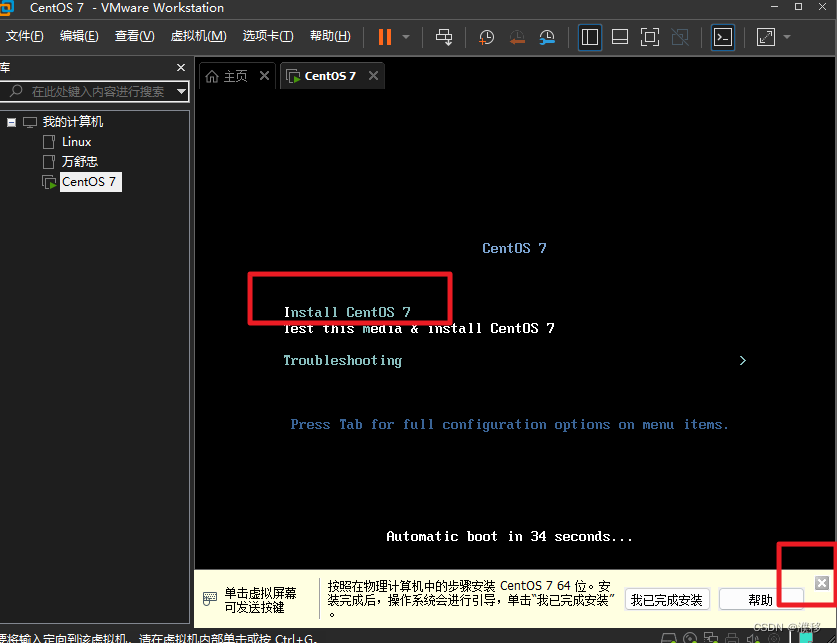Click the printer status bar icon

coord(732,638)
